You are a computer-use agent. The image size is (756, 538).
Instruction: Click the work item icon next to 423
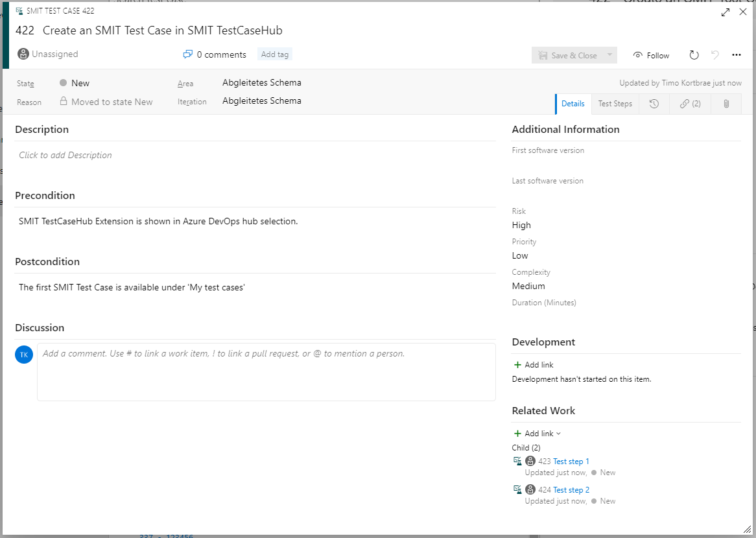pos(517,460)
